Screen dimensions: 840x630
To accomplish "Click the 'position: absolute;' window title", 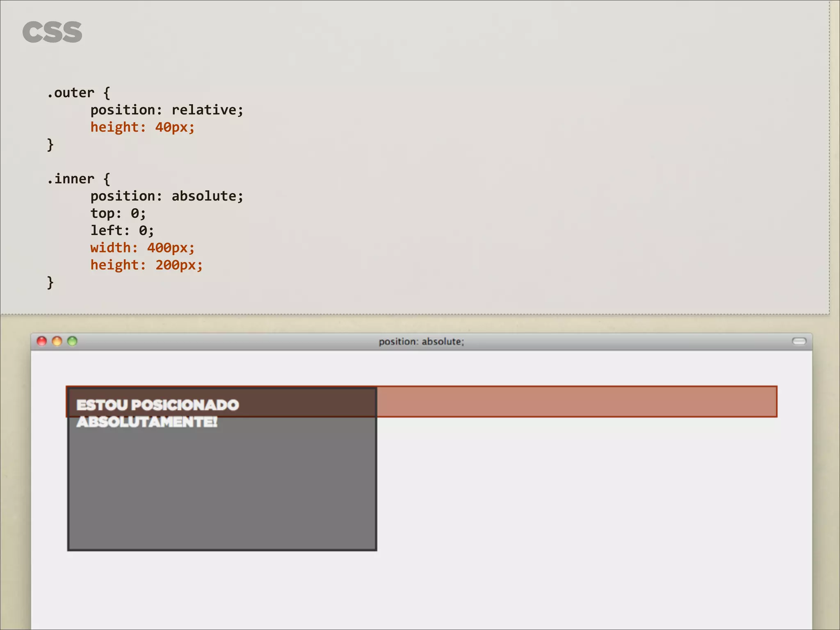I will tap(421, 342).
